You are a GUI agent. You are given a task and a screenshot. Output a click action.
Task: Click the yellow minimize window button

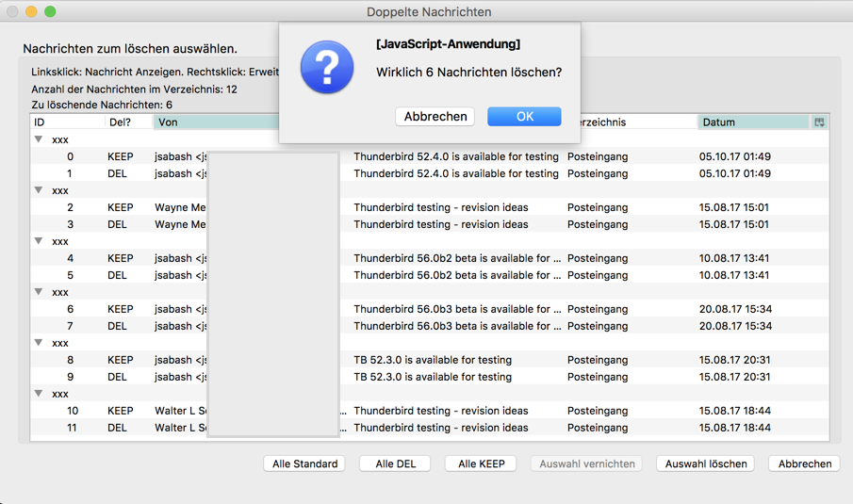(31, 11)
